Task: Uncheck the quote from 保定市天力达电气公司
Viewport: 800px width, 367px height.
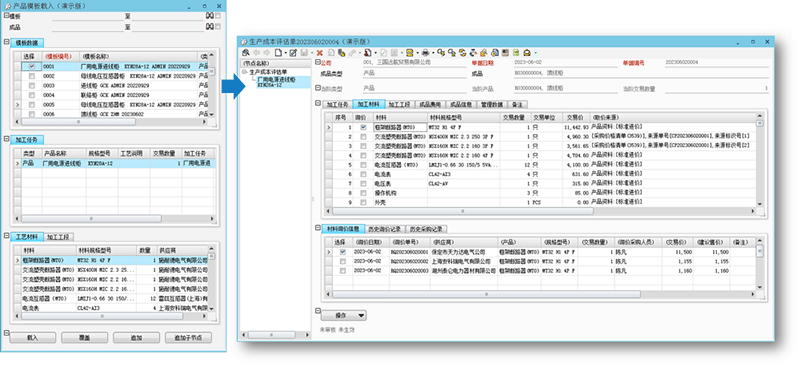Action: (x=342, y=252)
